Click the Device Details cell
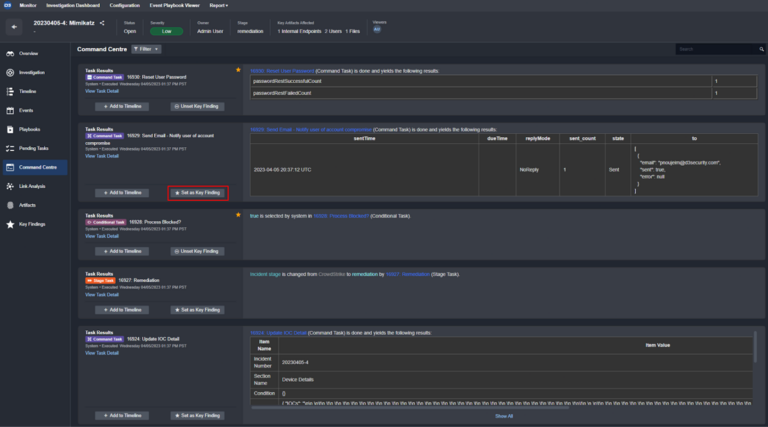Screen dimensions: 768x427 [515, 380]
